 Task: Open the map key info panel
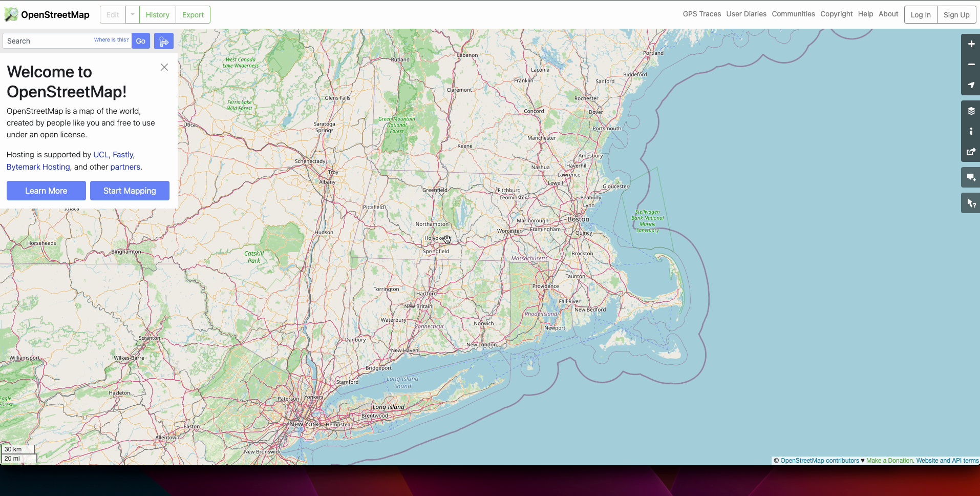pos(971,131)
